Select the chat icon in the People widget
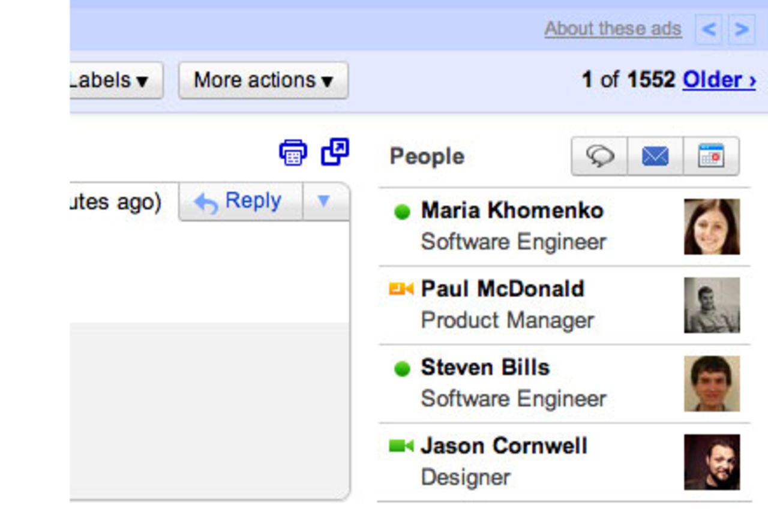This screenshot has width=768, height=532. 601,157
